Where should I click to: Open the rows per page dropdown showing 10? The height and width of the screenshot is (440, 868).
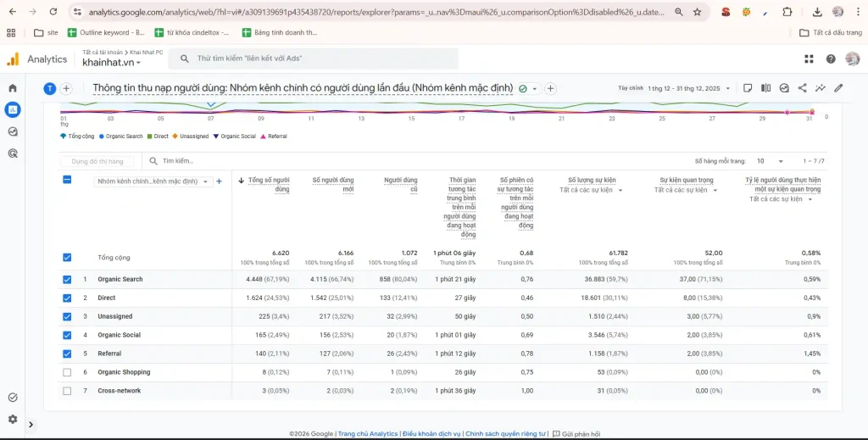770,161
